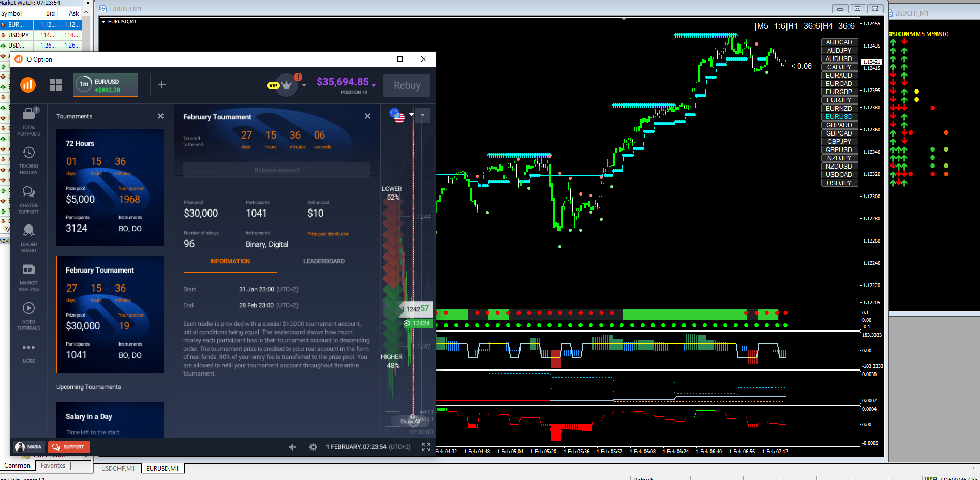Select the GBPJPY symbol button

(839, 142)
